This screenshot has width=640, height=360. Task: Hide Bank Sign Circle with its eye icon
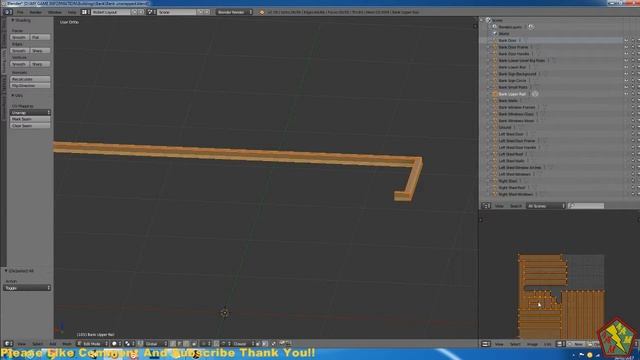point(626,80)
